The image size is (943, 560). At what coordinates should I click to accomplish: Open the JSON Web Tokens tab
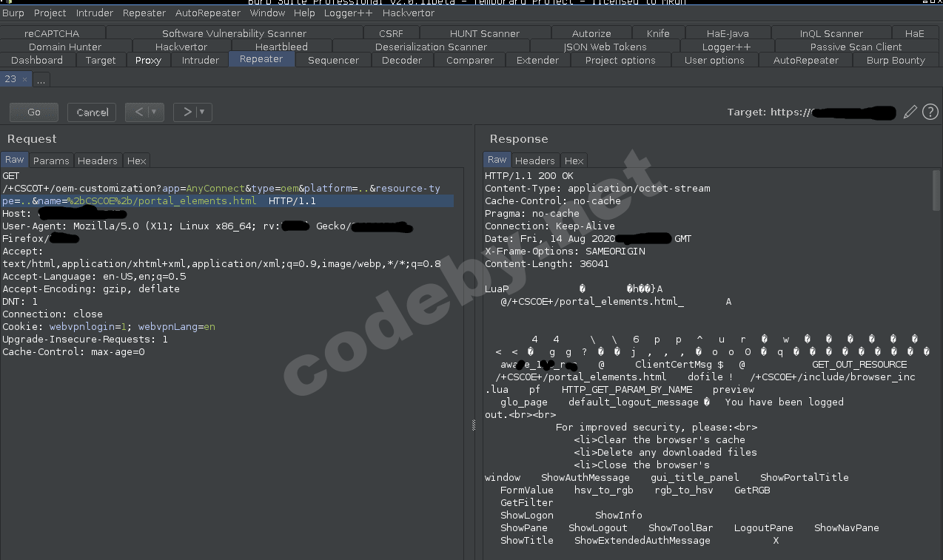(605, 47)
